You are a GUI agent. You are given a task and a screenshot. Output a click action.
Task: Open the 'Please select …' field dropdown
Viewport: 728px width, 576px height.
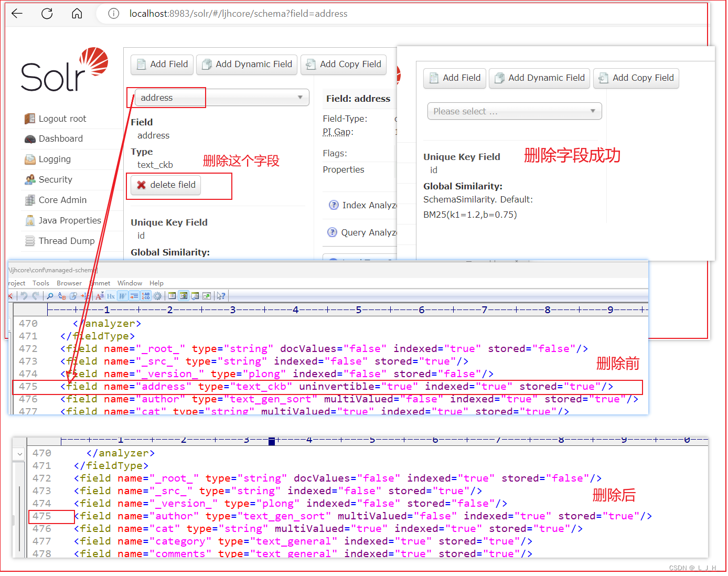coord(515,111)
